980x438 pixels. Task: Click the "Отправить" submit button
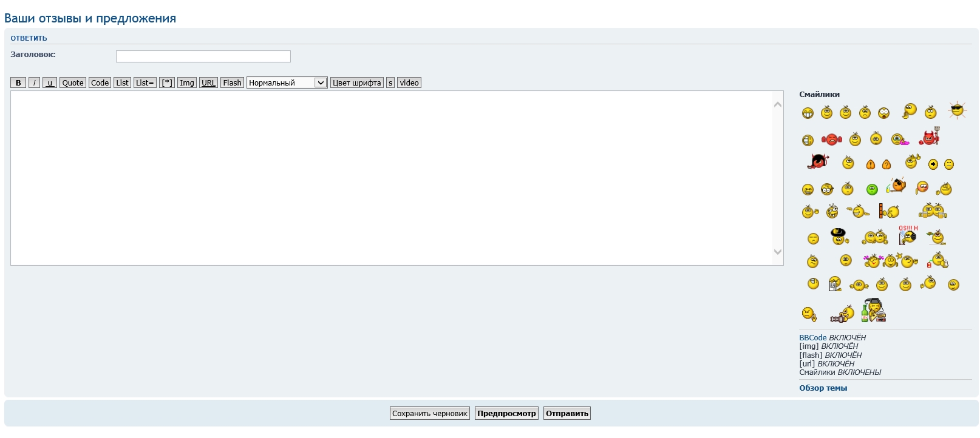pyautogui.click(x=567, y=414)
